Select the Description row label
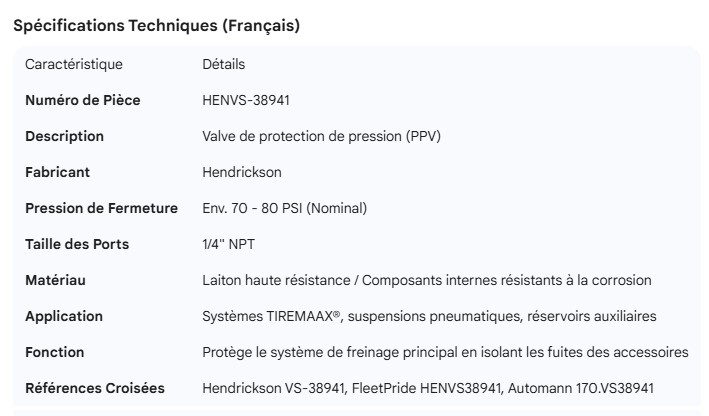Image resolution: width=709 pixels, height=416 pixels. coord(64,136)
